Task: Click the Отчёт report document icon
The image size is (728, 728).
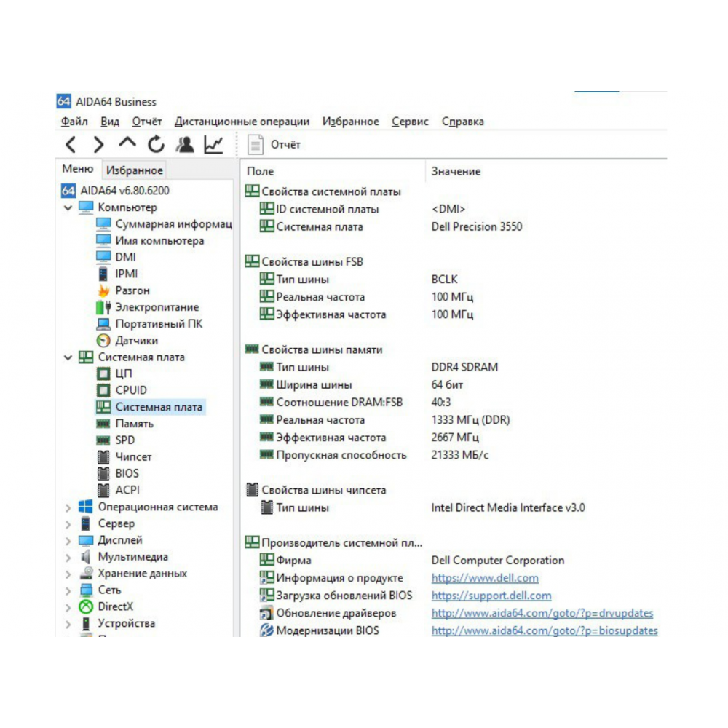Action: click(x=255, y=144)
